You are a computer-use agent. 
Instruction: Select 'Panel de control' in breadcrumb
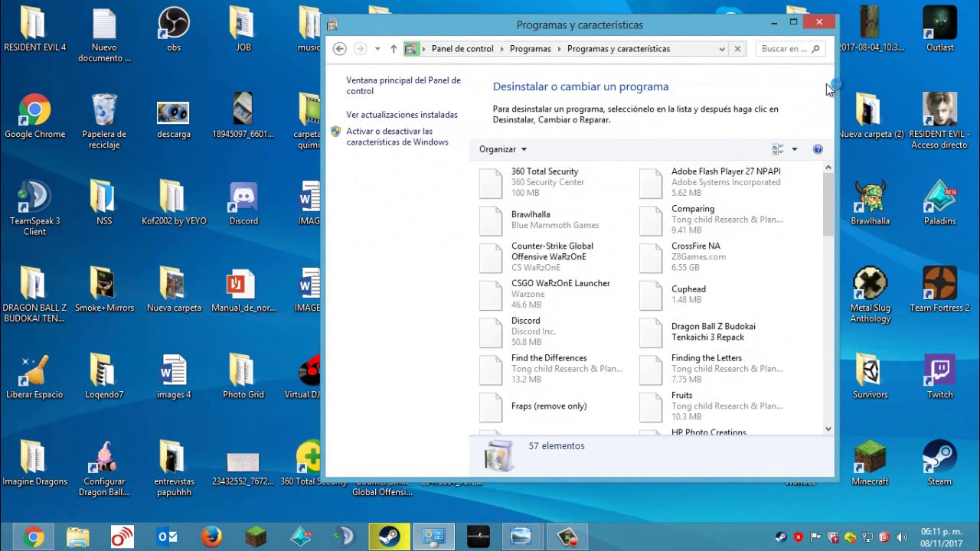[x=462, y=49]
